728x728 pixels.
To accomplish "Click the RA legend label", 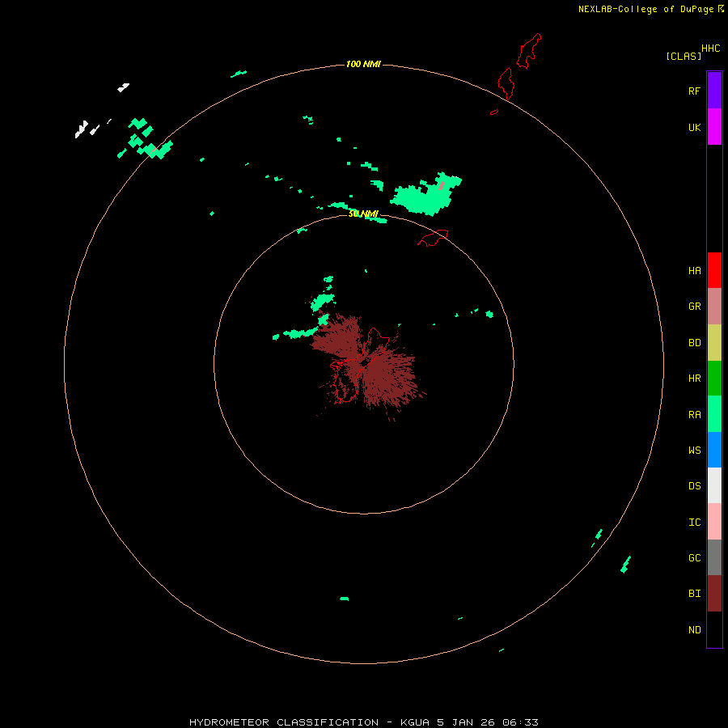I will (694, 415).
